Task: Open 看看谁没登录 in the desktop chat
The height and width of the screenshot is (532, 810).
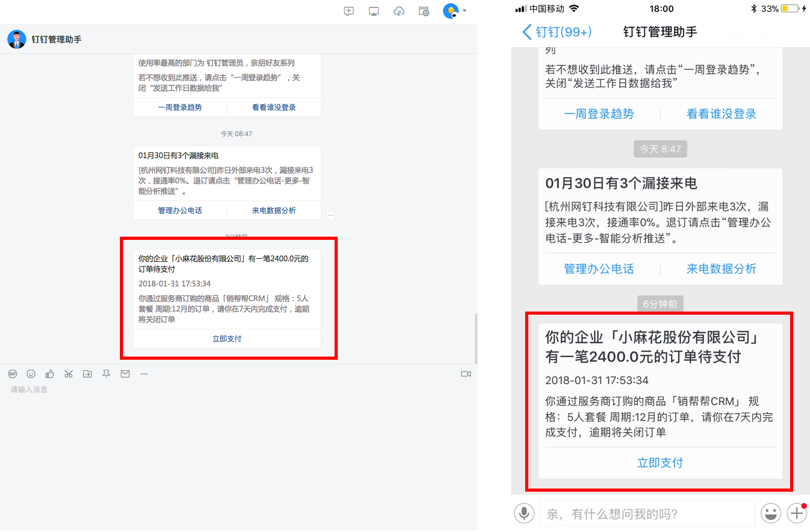Action: 274,107
